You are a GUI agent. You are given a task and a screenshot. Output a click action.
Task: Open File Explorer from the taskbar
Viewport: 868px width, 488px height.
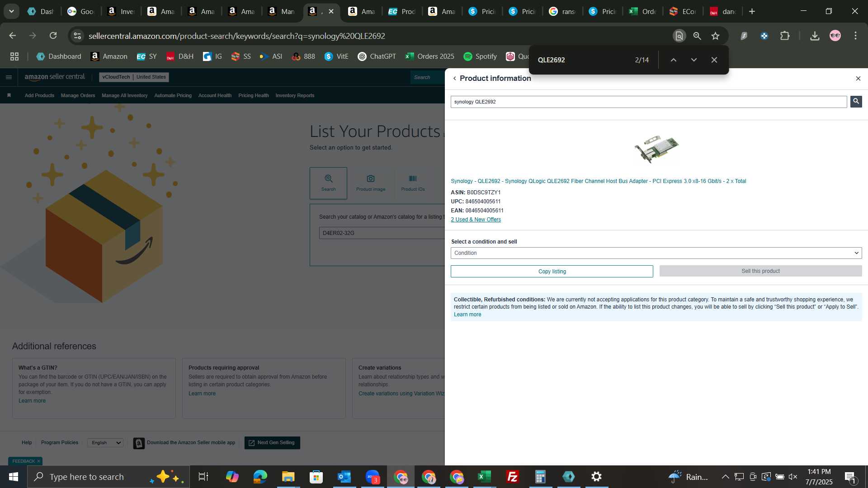(288, 477)
